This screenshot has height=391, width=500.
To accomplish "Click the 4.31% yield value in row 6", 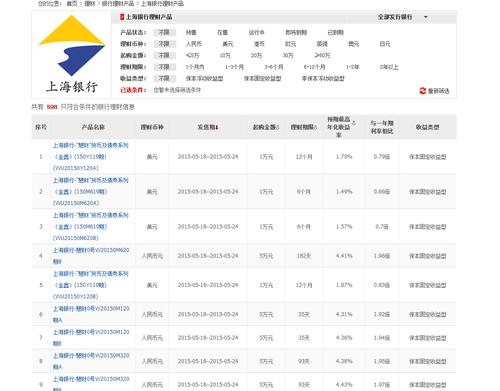I will click(344, 314).
